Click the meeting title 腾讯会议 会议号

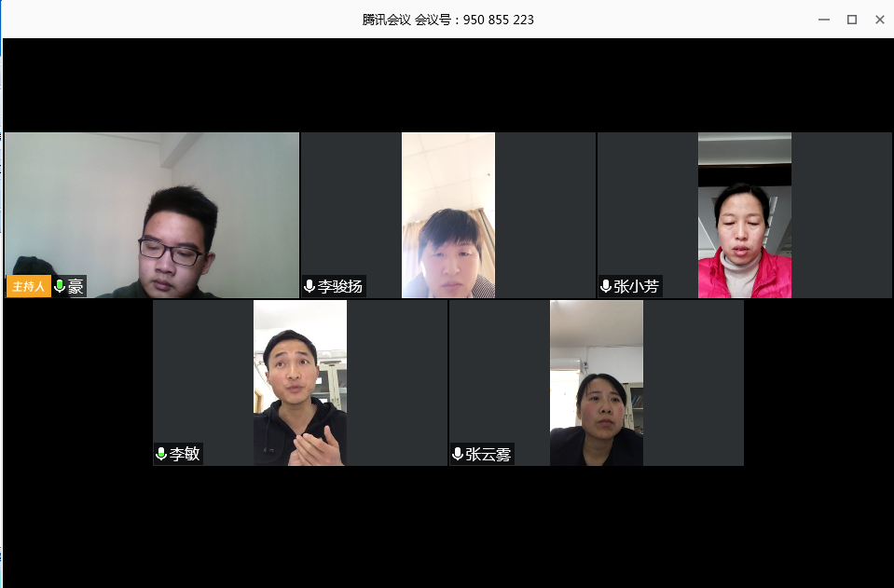click(x=448, y=20)
